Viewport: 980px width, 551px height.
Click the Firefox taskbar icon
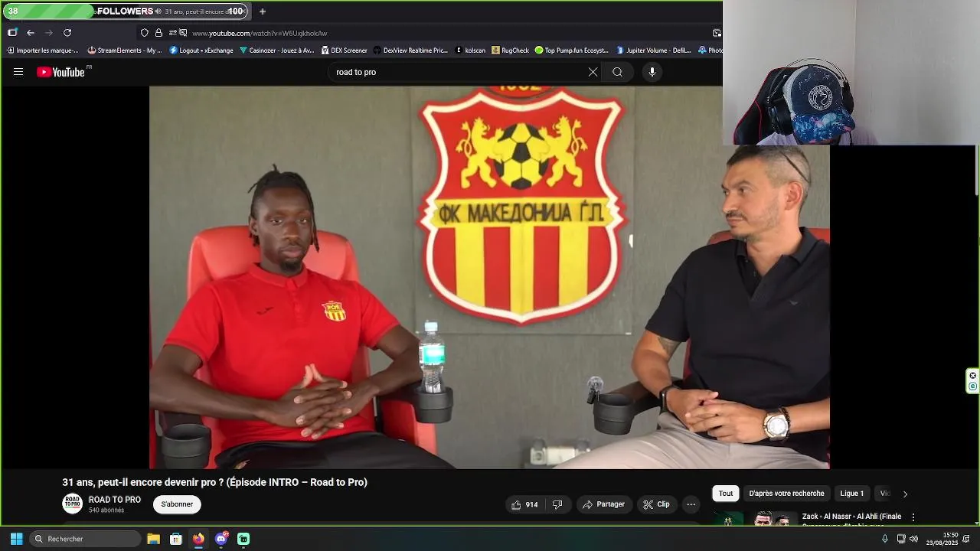tap(198, 539)
